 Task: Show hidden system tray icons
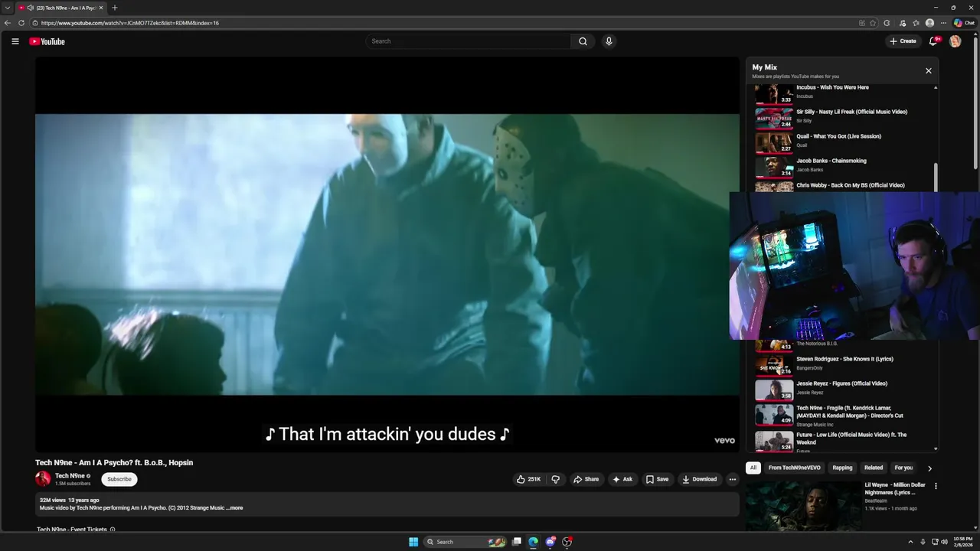coord(910,542)
